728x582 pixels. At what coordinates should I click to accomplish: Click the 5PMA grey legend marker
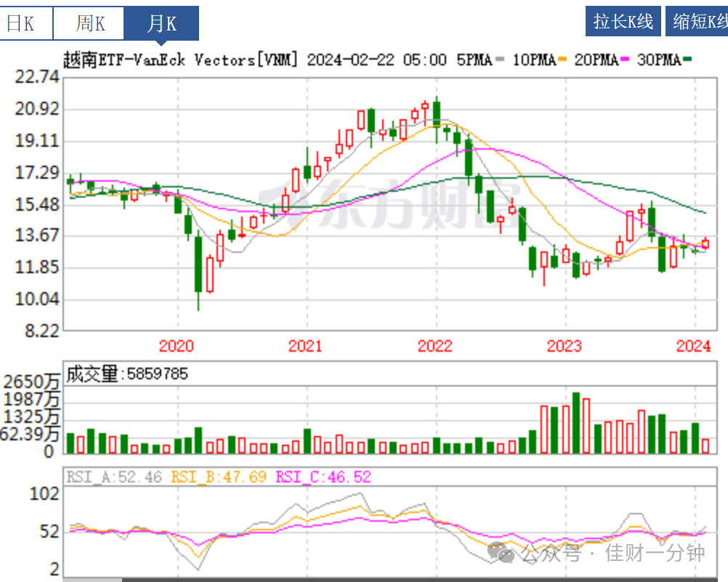tap(500, 60)
